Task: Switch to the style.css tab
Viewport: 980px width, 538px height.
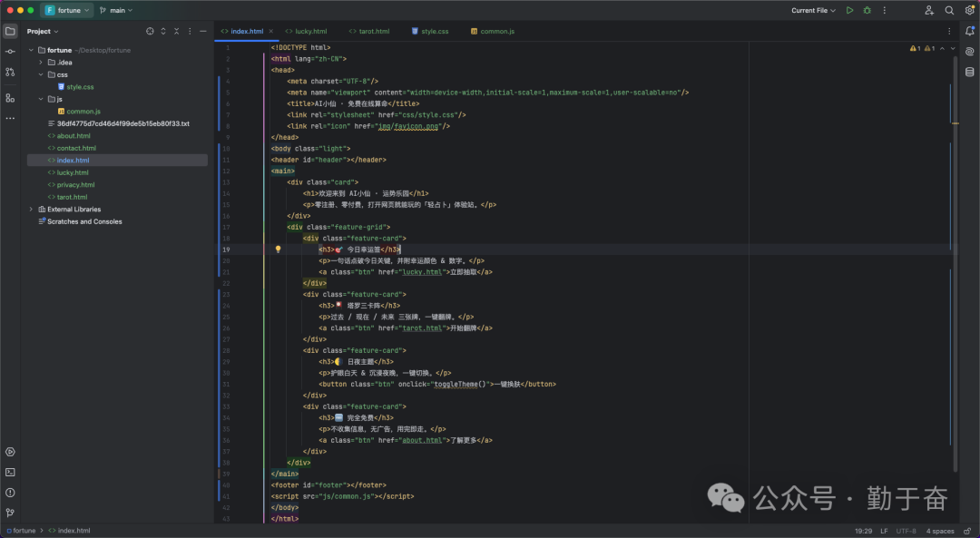Action: 430,31
